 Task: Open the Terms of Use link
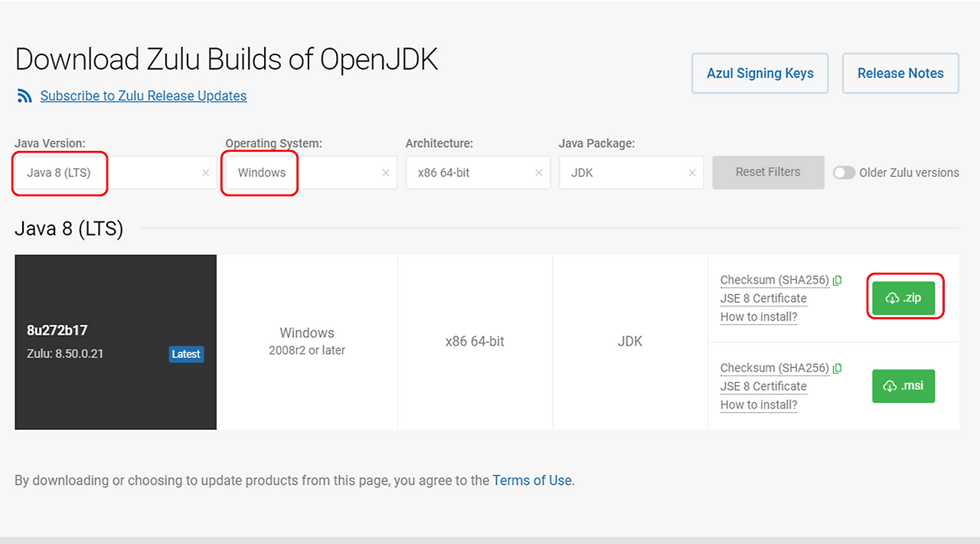tap(532, 480)
